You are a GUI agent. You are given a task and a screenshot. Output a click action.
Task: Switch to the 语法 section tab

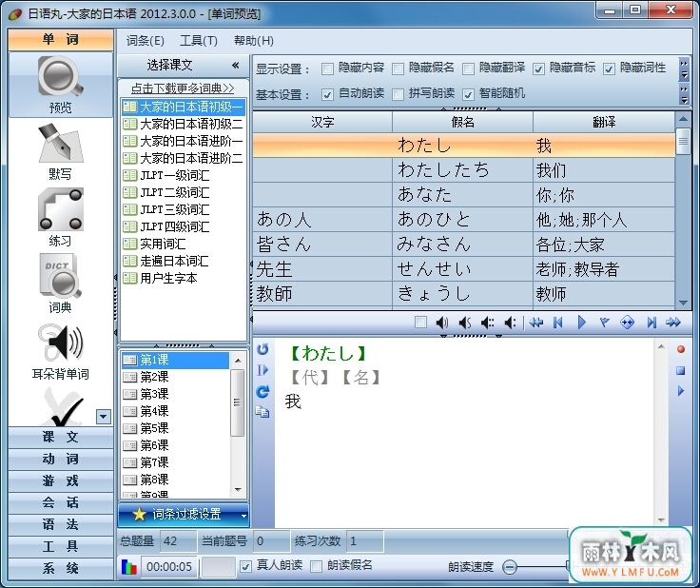click(x=61, y=524)
